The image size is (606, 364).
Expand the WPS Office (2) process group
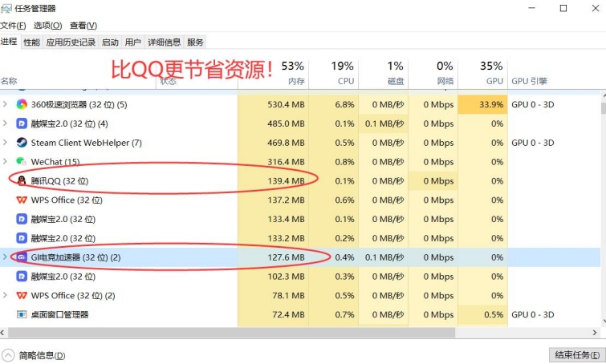(x=5, y=295)
